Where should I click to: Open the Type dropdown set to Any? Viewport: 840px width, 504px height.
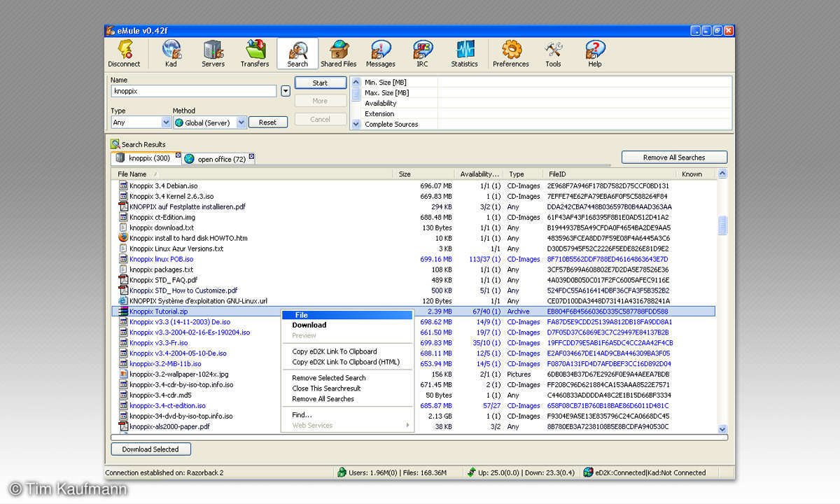pyautogui.click(x=166, y=122)
